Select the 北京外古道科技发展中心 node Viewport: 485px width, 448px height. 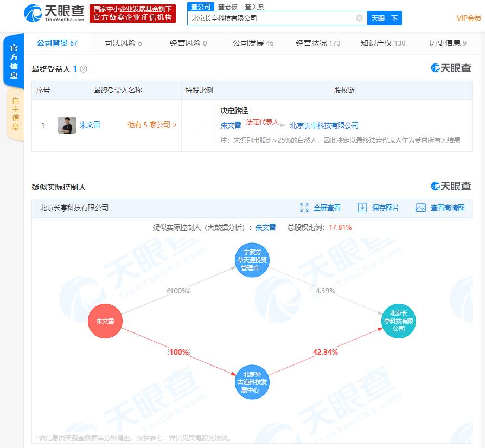pos(252,382)
